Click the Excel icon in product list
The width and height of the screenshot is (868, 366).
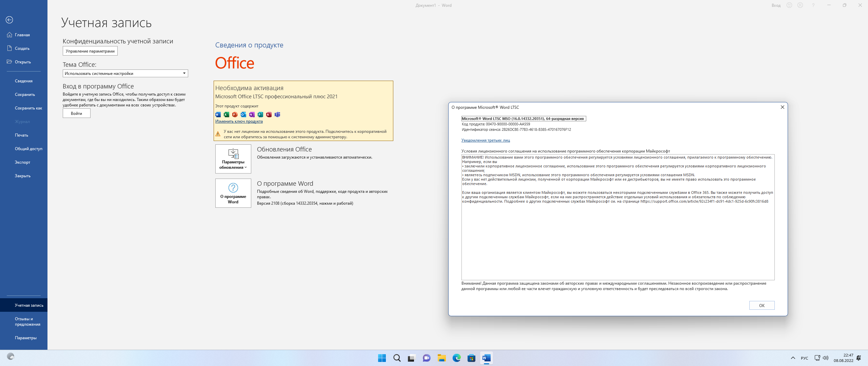[226, 115]
